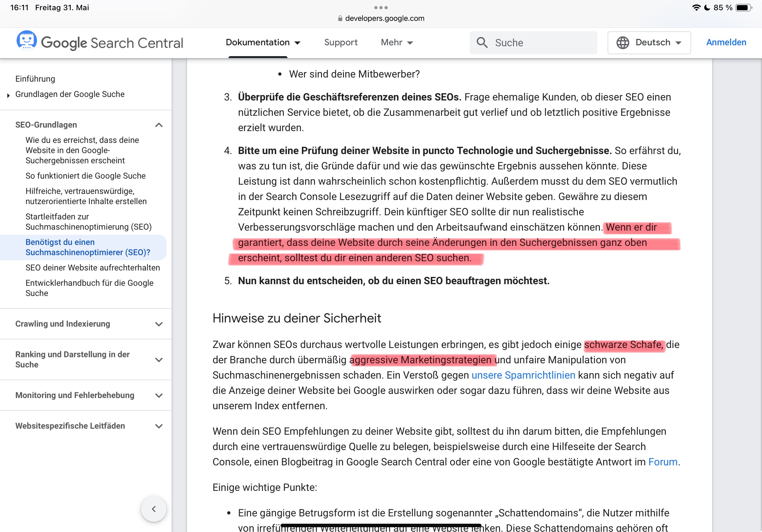The height and width of the screenshot is (532, 762).
Task: Expand Ranking und Darstellung in der Suche
Action: tap(159, 359)
